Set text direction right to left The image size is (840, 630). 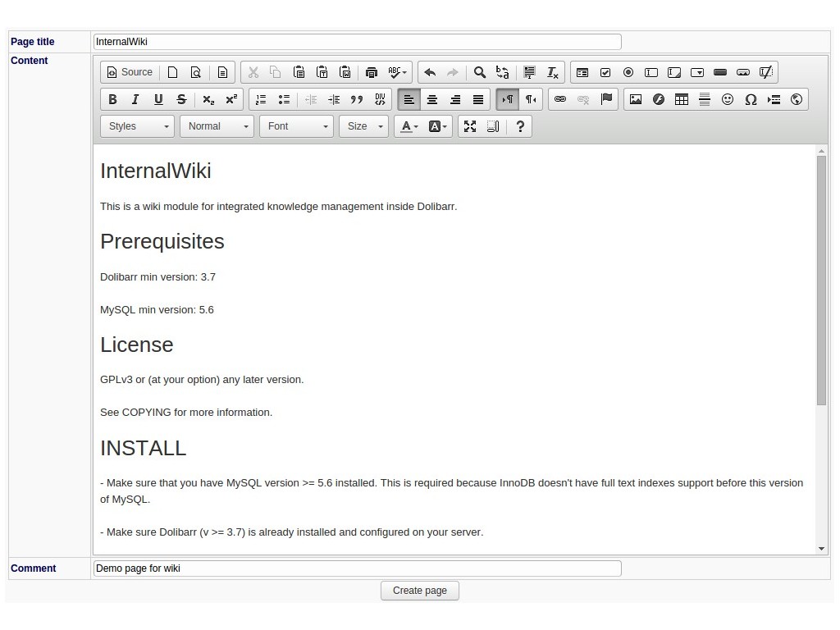pos(531,99)
